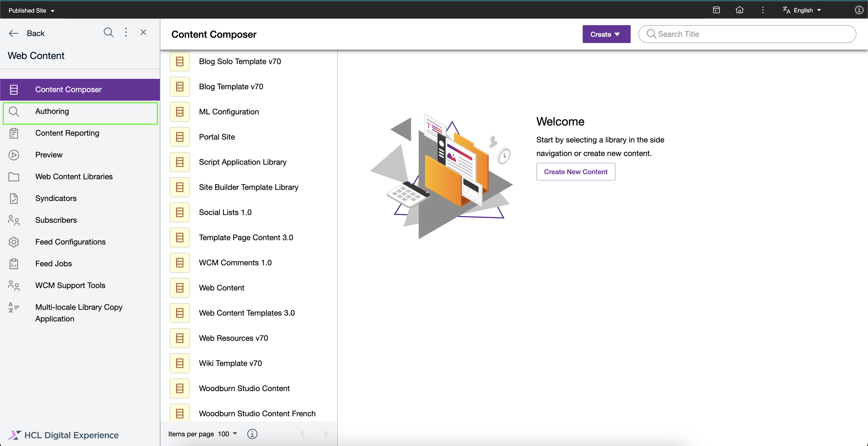Click the home icon in top bar

739,10
